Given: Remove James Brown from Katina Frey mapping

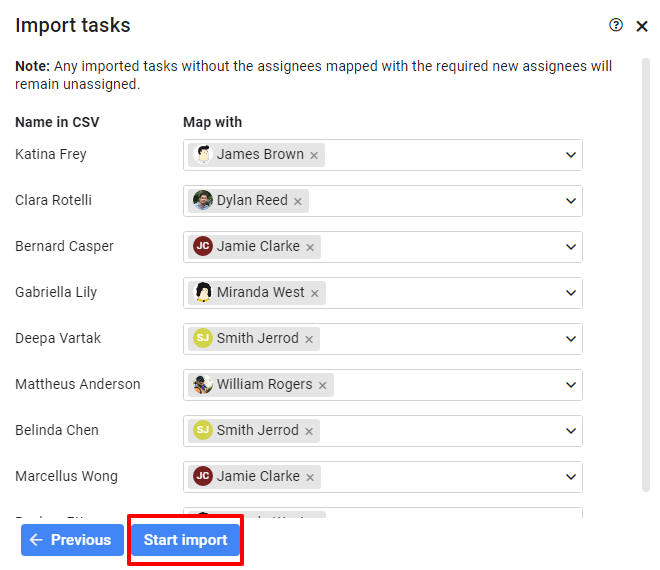Looking at the screenshot, I should pyautogui.click(x=314, y=155).
